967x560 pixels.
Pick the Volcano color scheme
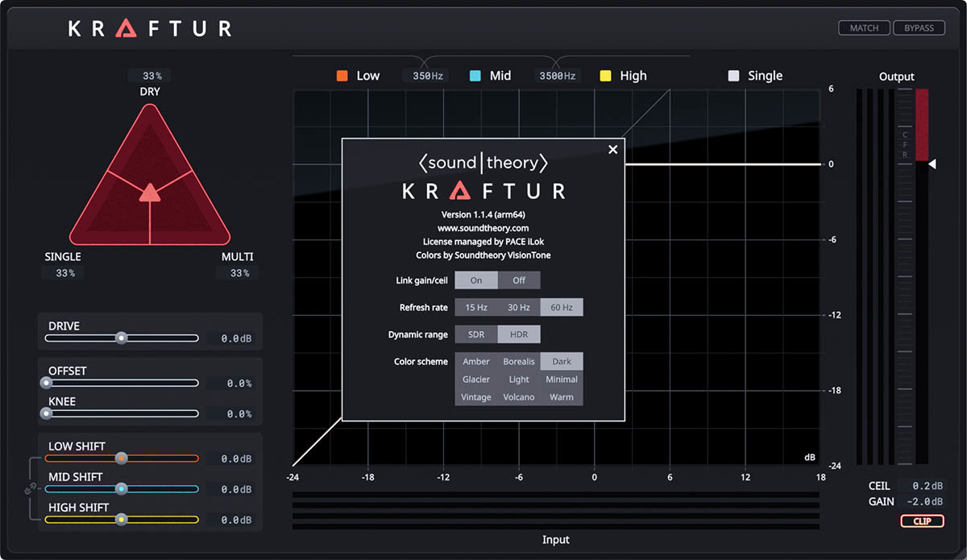pyautogui.click(x=519, y=397)
